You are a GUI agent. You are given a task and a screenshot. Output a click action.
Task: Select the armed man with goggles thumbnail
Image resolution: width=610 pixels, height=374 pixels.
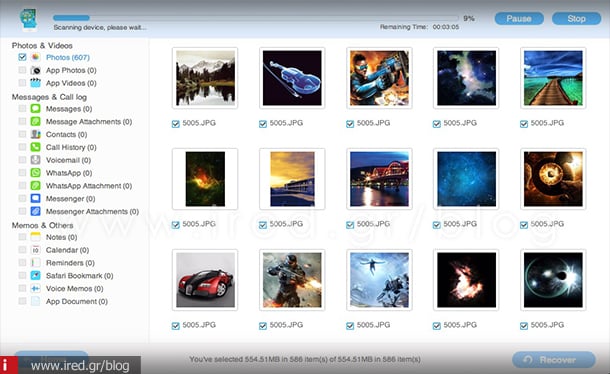[379, 78]
